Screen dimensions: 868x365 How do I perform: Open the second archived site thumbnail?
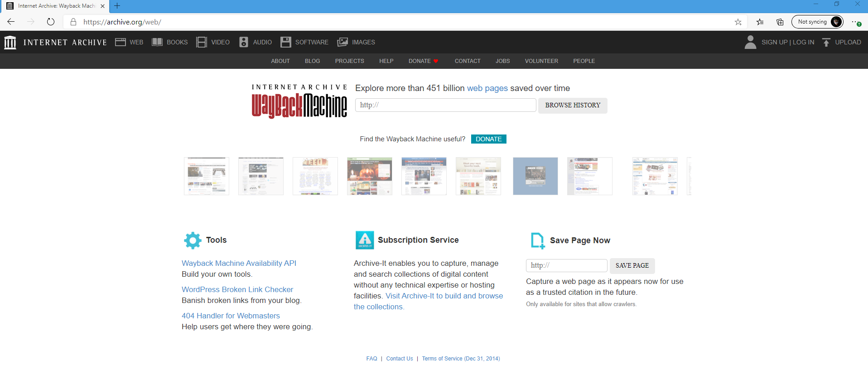261,176
